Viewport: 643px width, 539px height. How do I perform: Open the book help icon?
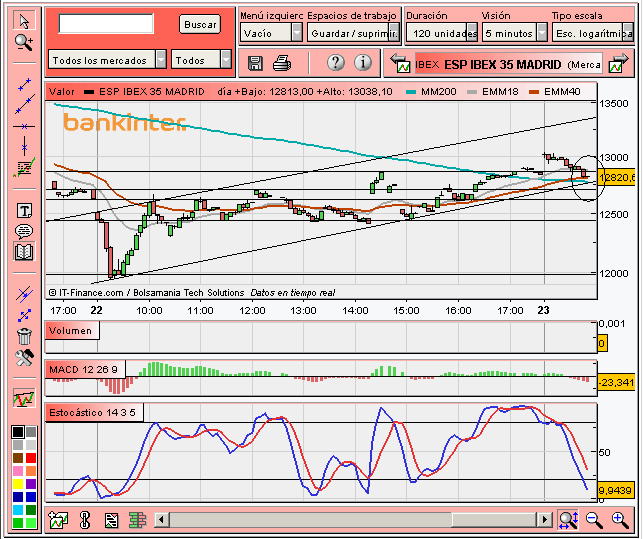coord(24,252)
